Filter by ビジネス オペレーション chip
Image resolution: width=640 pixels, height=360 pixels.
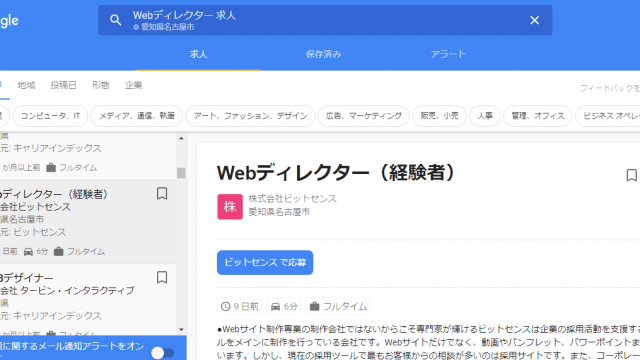pyautogui.click(x=608, y=116)
